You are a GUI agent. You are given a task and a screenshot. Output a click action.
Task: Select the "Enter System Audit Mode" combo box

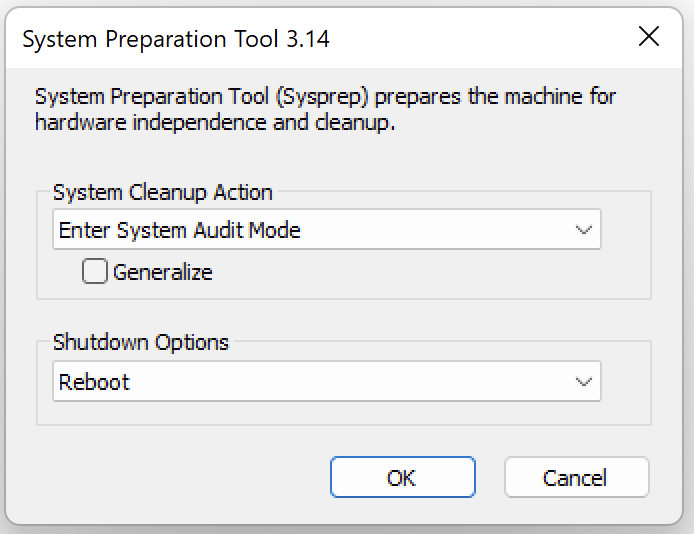(300, 230)
